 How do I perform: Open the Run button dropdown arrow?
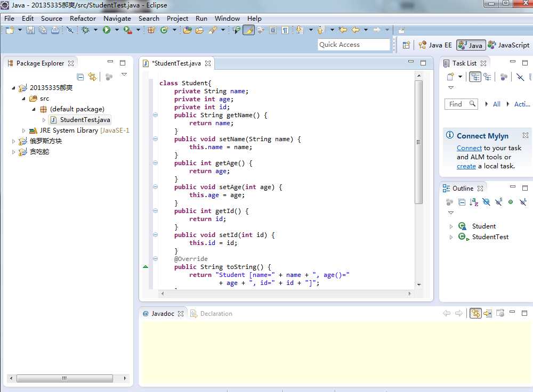(x=117, y=30)
